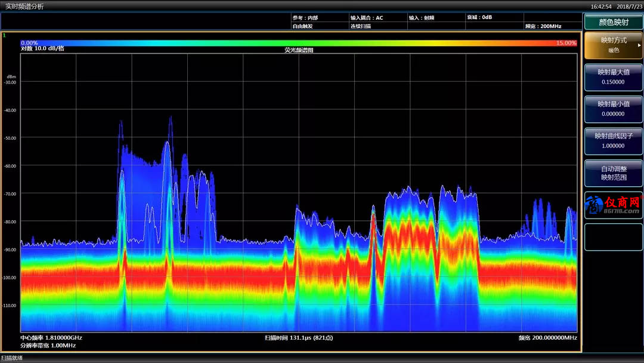Screen dimensions: 644x363
Task: Click the 扫描就绪 status bar message
Action: 12,358
